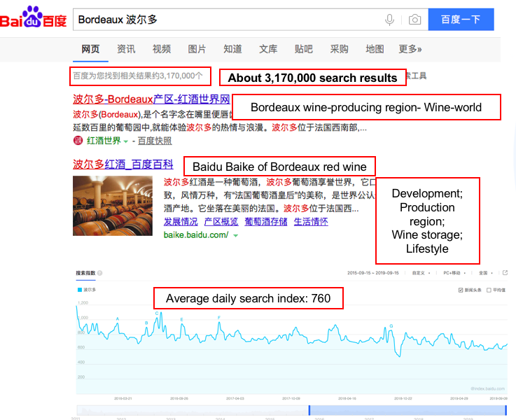Image resolution: width=516 pixels, height=420 pixels.
Task: Click news marker C on the chart
Action: click(157, 313)
